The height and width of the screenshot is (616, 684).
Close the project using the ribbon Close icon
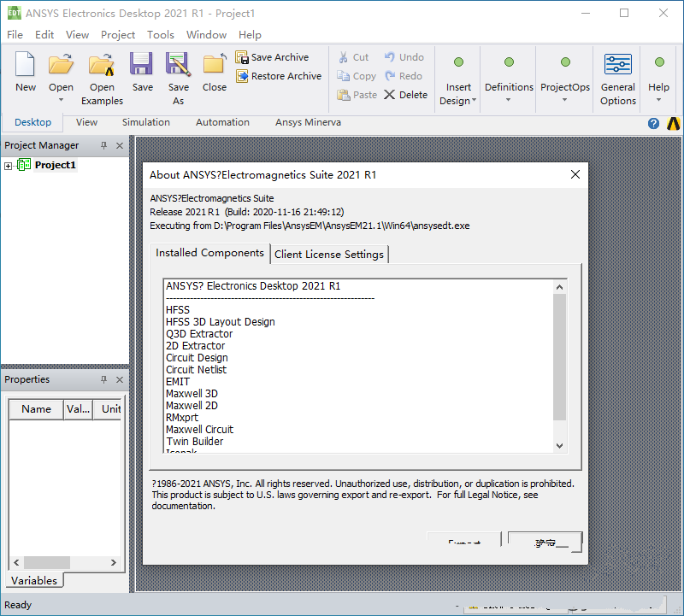215,63
